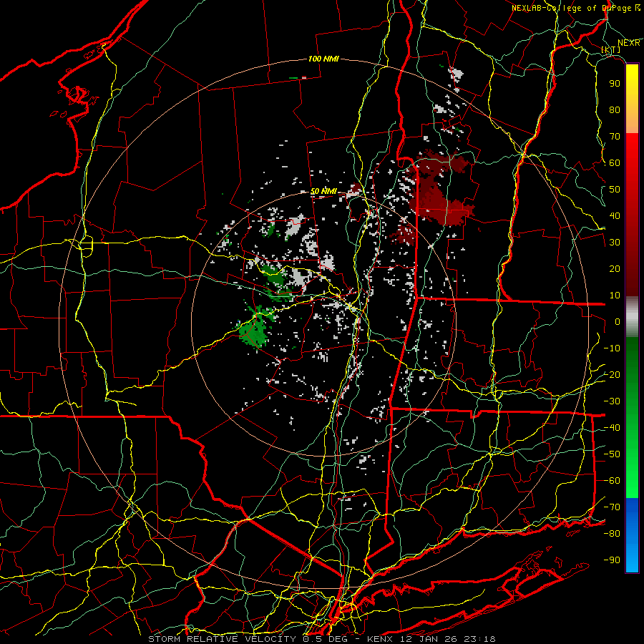Click the 40 value on the velocity scale
This screenshot has height=644, width=644.
pos(615,216)
